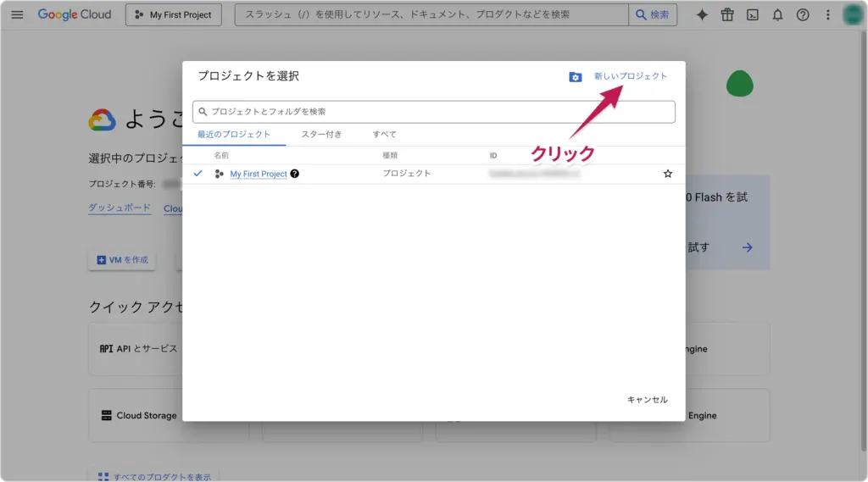Click キャンセル button

[x=647, y=400]
